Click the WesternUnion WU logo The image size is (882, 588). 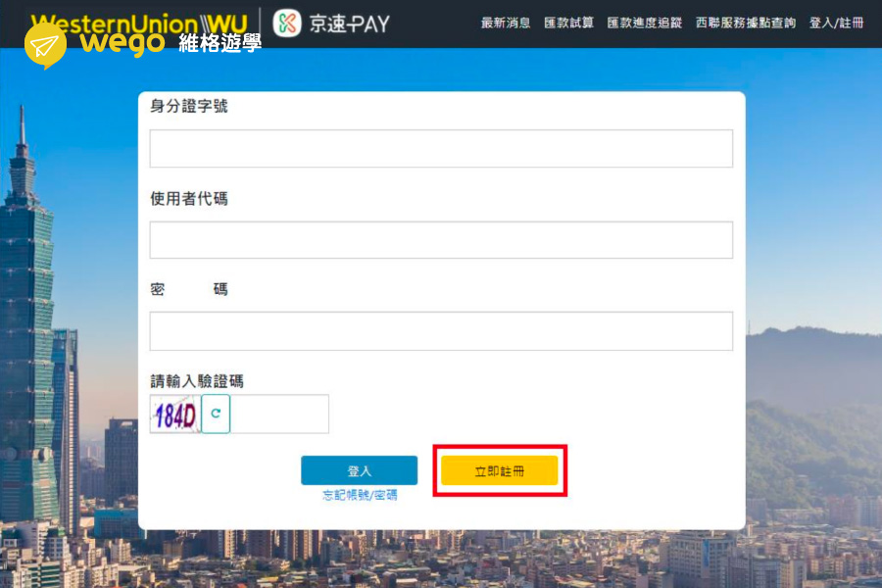pyautogui.click(x=140, y=22)
